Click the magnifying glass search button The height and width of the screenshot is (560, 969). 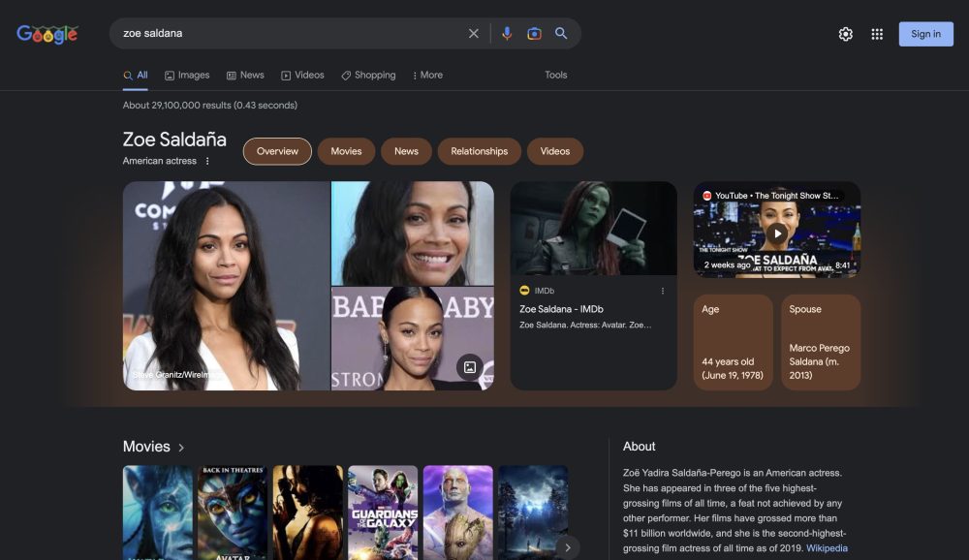561,34
